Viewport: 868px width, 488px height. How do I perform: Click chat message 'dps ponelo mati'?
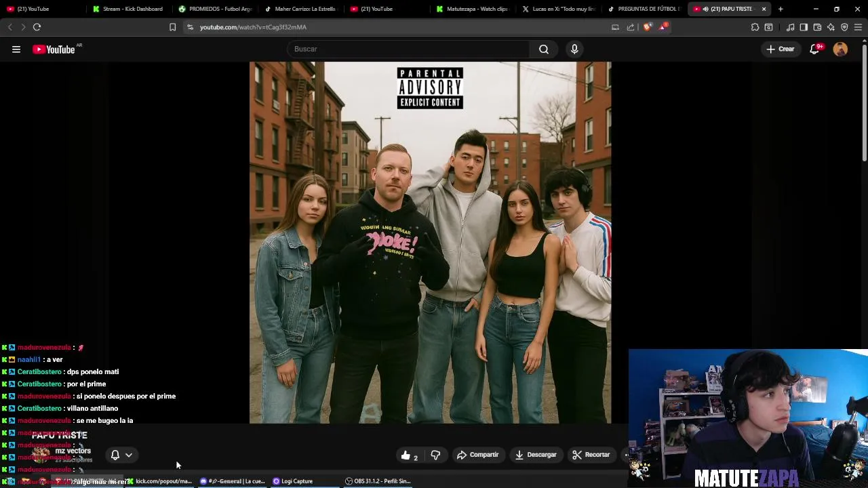click(93, 371)
